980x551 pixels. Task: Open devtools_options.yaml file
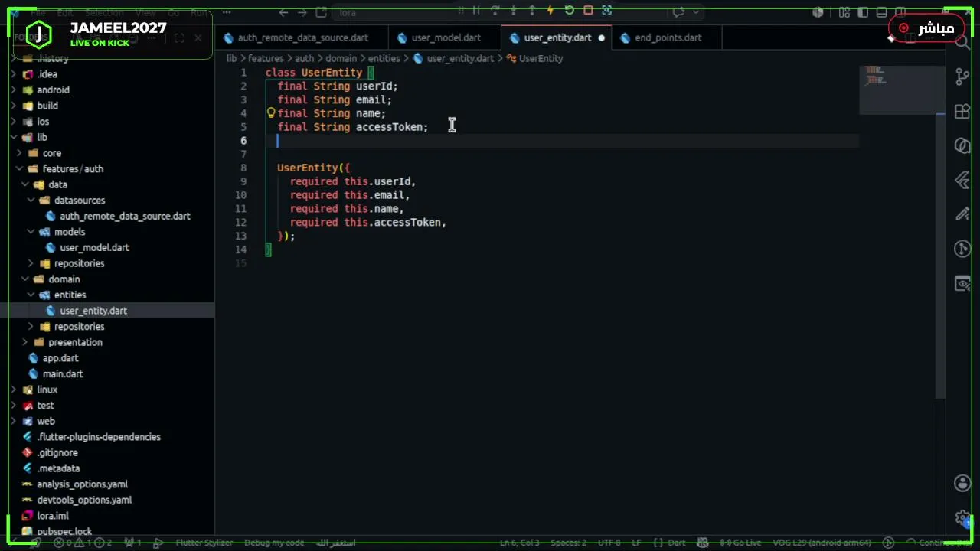[x=84, y=500]
